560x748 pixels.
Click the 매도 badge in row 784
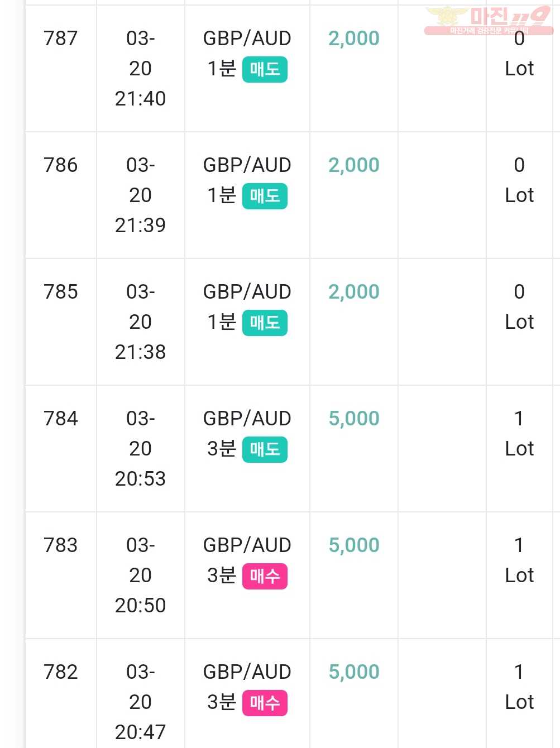click(265, 449)
